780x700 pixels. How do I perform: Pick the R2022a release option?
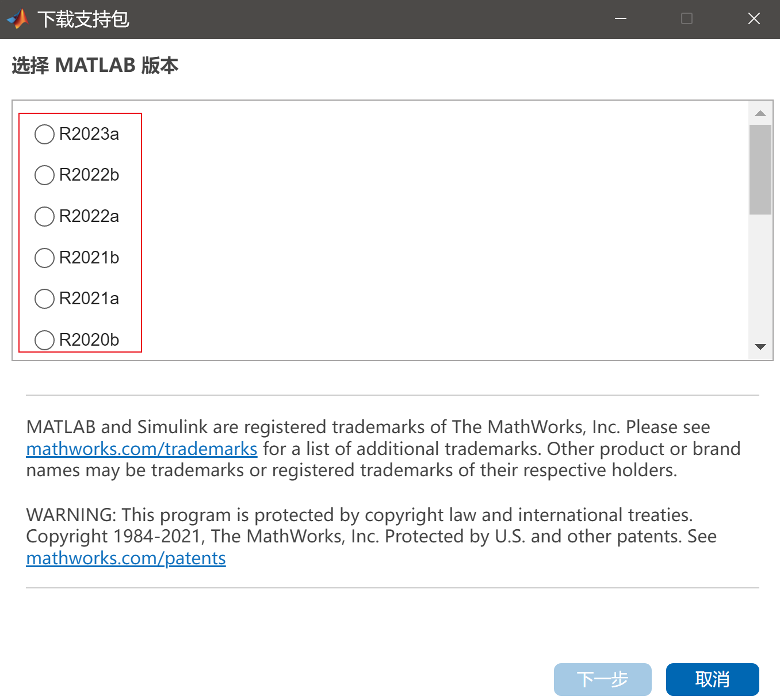[44, 216]
